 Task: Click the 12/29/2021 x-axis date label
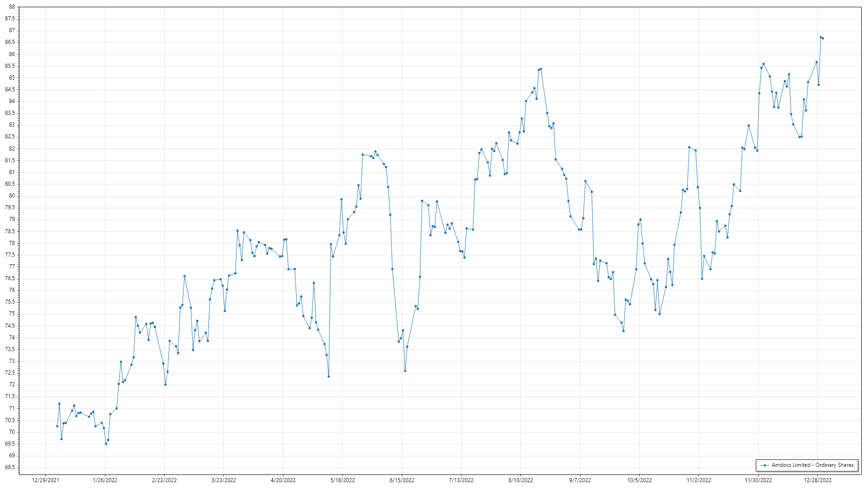pos(46,480)
